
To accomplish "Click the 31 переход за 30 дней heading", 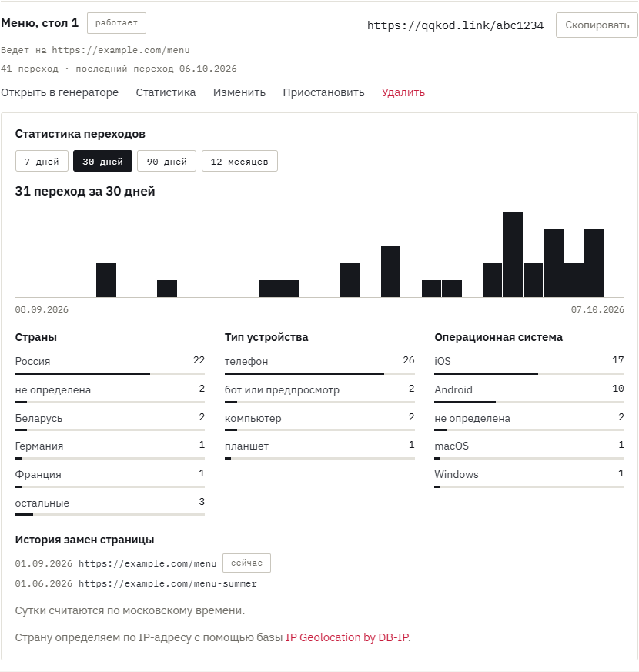I will click(x=85, y=191).
